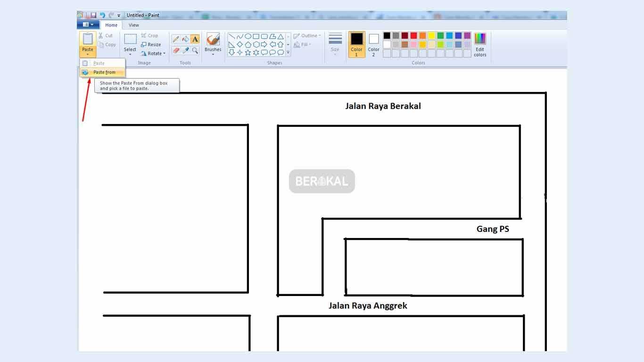The height and width of the screenshot is (362, 644).
Task: Choose the Five-point star shape
Action: (x=248, y=52)
